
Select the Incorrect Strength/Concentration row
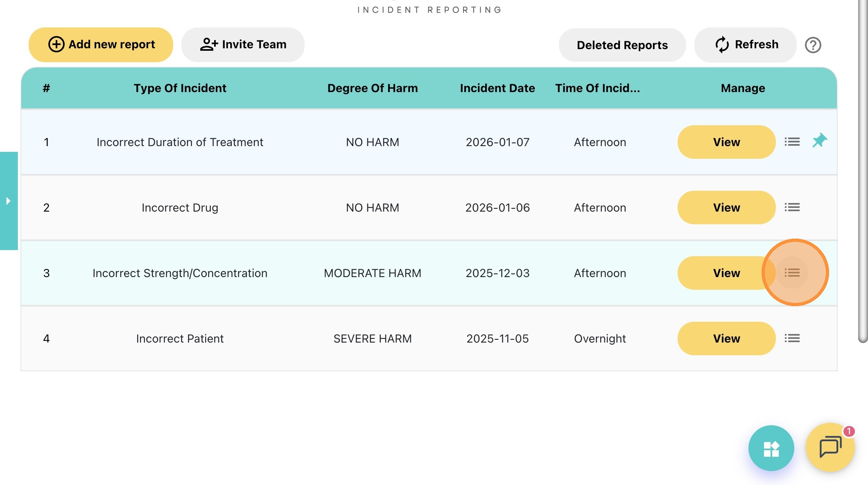180,273
